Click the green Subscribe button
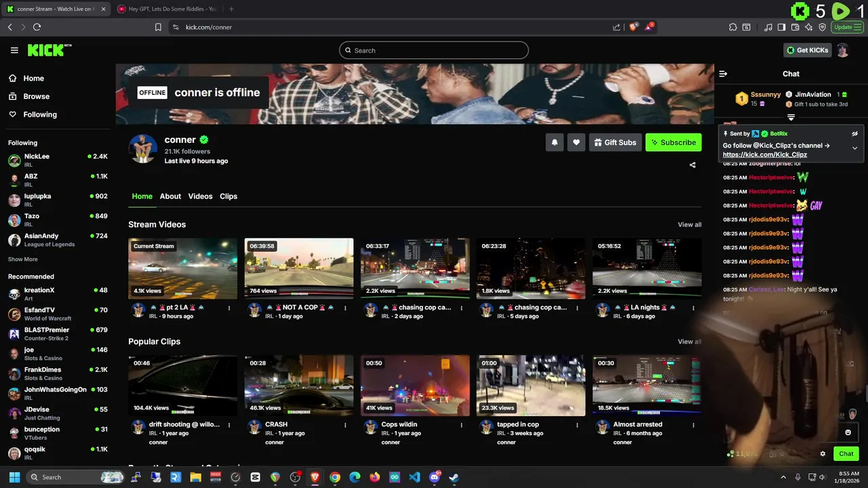The width and height of the screenshot is (868, 488). point(673,142)
